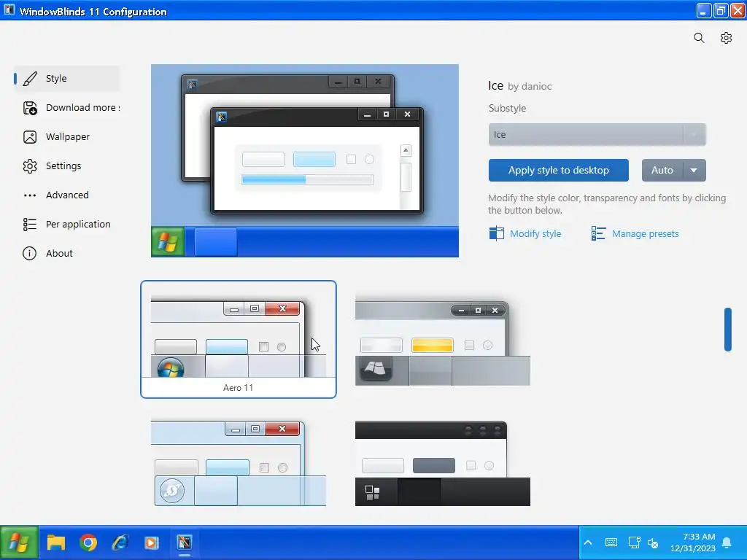The height and width of the screenshot is (560, 747).
Task: Open the media player taskbar icon
Action: (152, 542)
